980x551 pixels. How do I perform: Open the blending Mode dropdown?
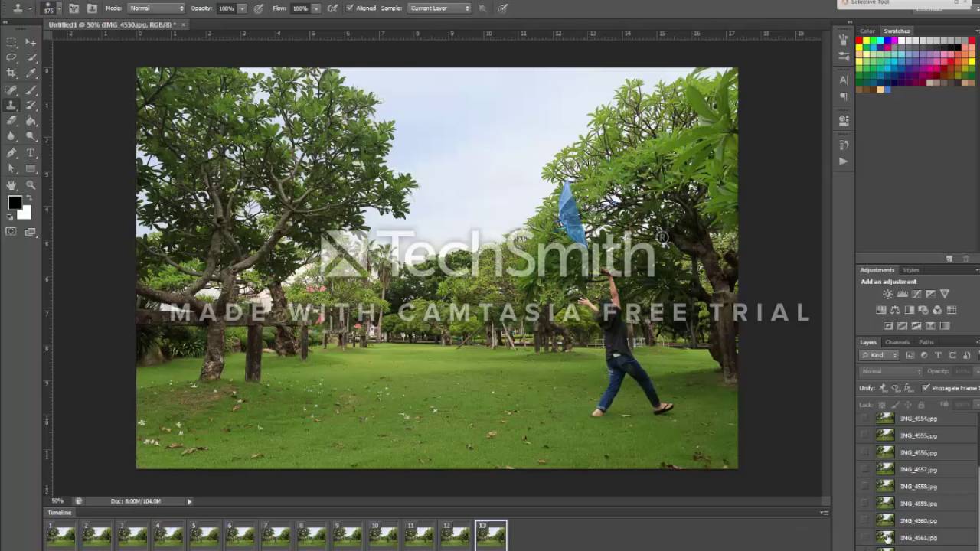(156, 8)
